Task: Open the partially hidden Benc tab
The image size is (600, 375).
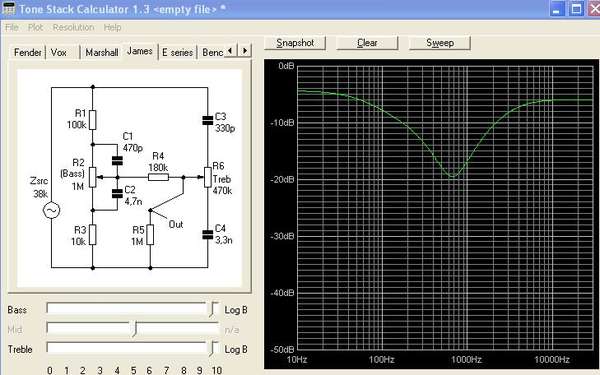Action: [212, 52]
